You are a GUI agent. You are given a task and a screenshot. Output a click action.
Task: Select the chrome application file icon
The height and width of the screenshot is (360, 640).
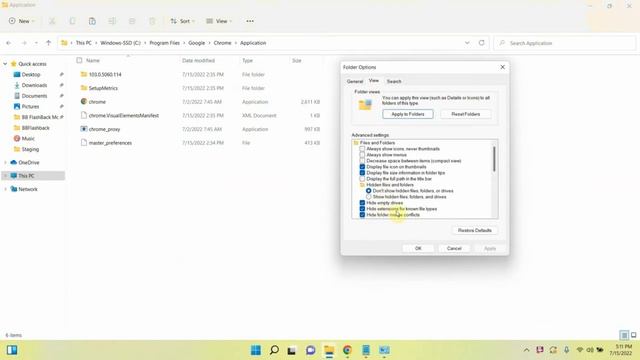84,101
